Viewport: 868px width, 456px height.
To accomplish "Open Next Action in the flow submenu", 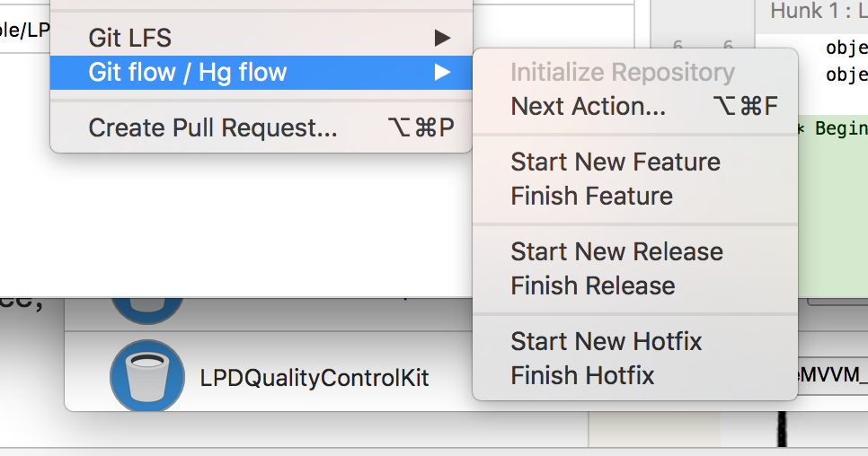I will [x=589, y=107].
